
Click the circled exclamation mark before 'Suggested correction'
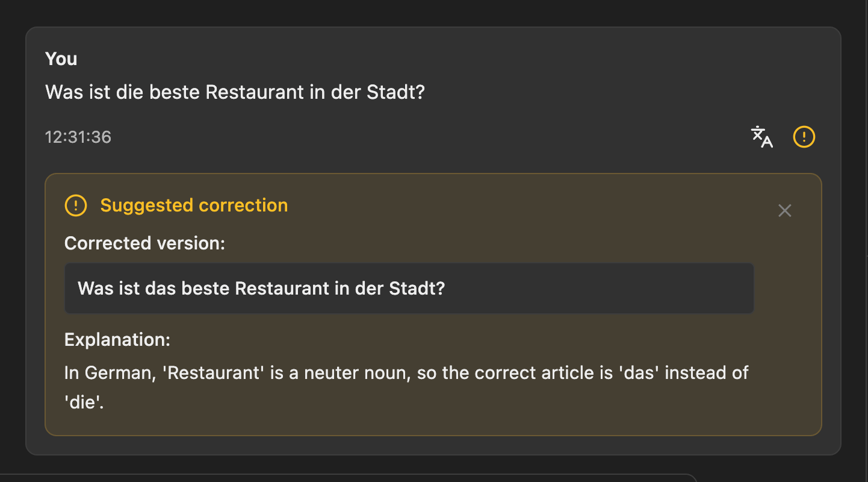(x=75, y=205)
